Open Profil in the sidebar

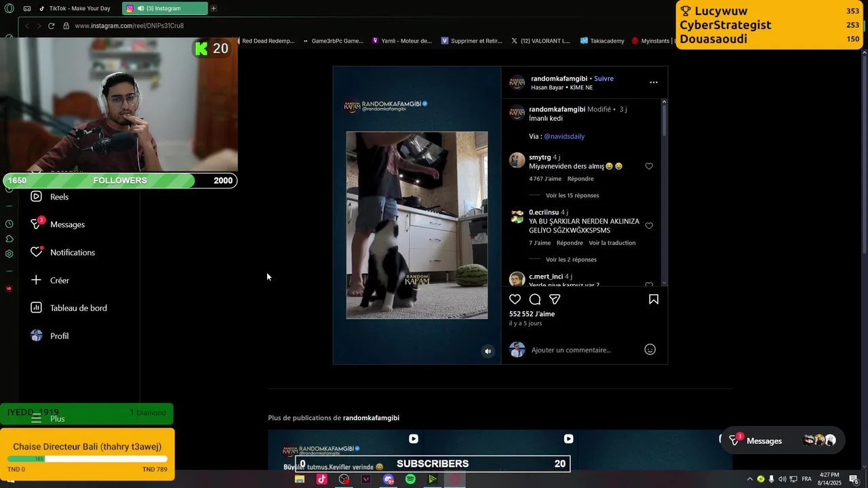click(x=50, y=335)
